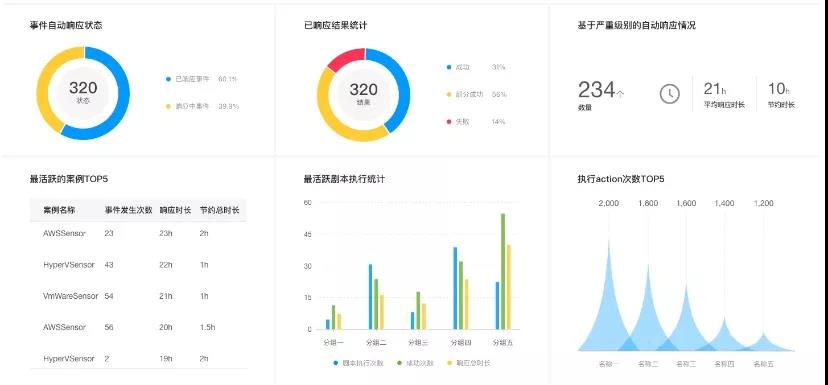The image size is (828, 385).
Task: Click the blue 成功 legend dot
Action: [449, 68]
